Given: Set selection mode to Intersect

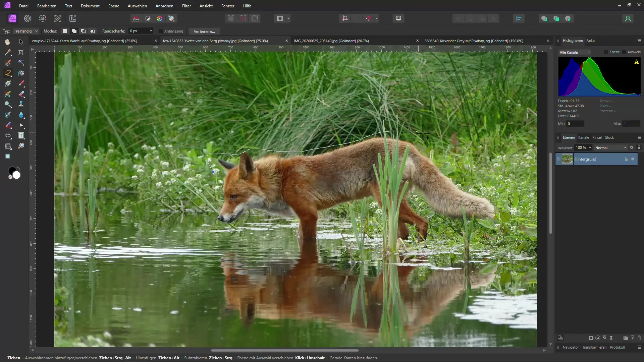Looking at the screenshot, I should 92,31.
